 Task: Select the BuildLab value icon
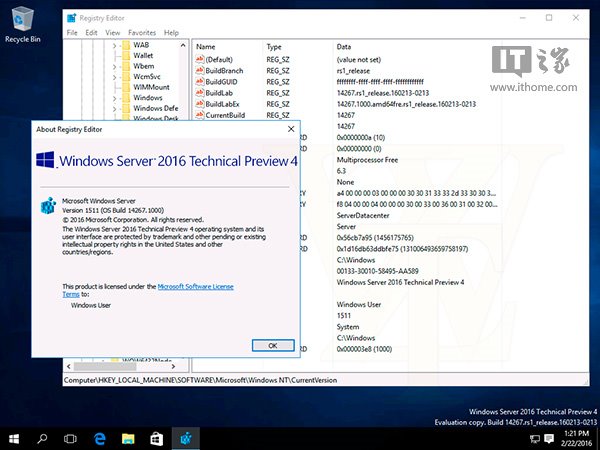point(199,93)
